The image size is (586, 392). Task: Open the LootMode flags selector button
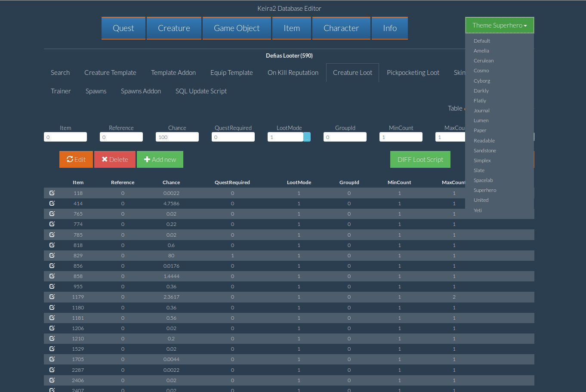tap(307, 137)
